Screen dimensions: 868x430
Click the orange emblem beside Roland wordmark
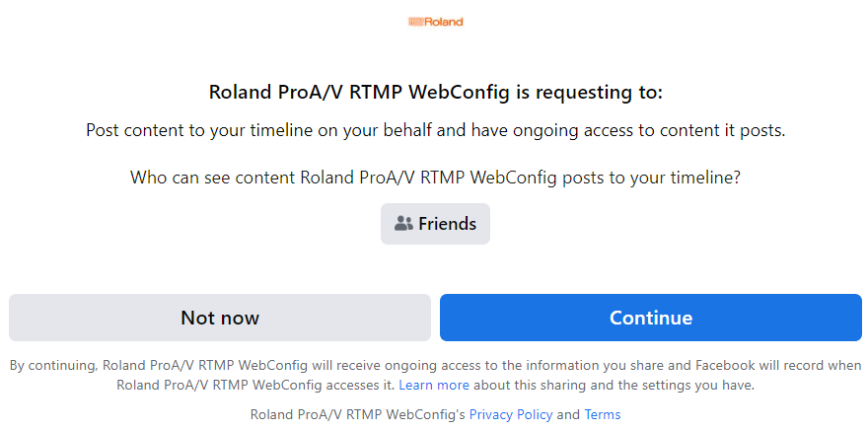click(x=415, y=22)
